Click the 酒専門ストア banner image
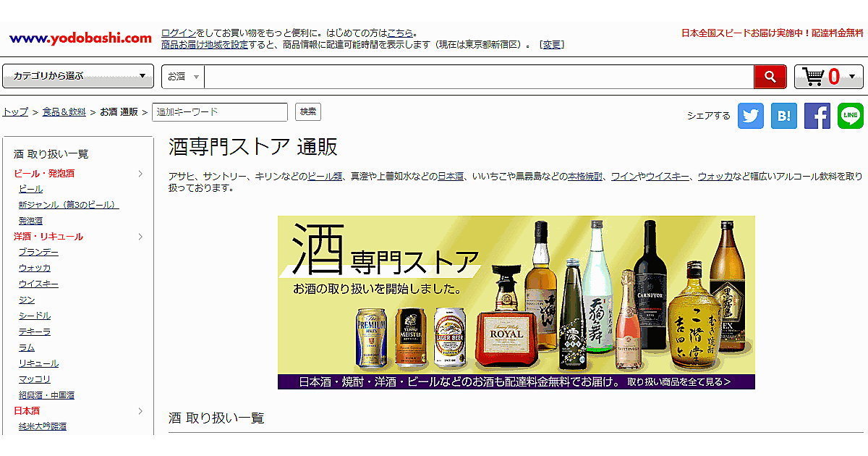Image resolution: width=868 pixels, height=456 pixels. pyautogui.click(x=516, y=302)
